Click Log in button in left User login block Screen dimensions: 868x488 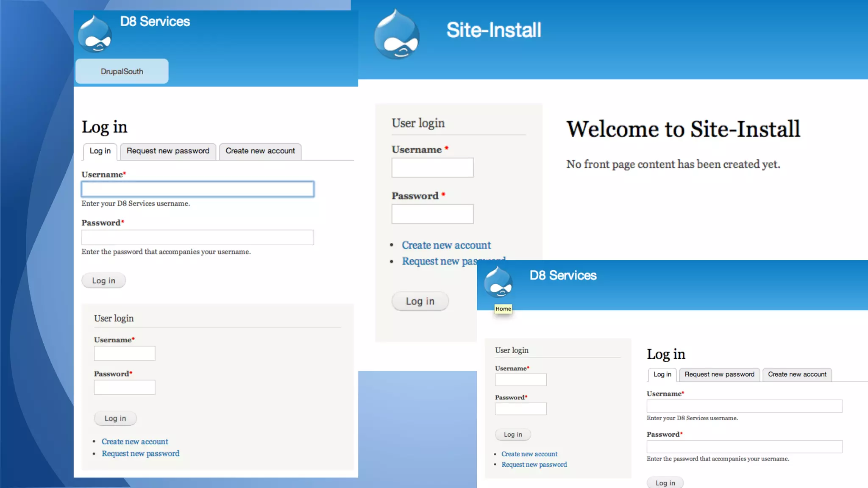point(115,419)
